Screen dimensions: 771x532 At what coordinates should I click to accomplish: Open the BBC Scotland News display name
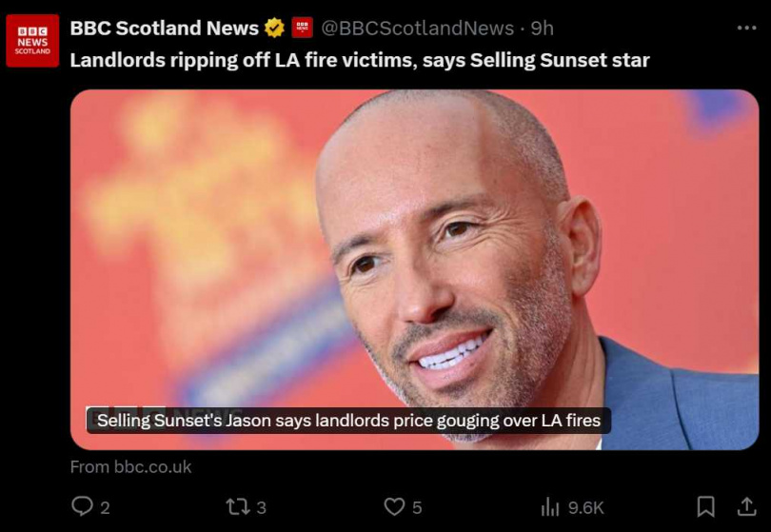coord(165,28)
